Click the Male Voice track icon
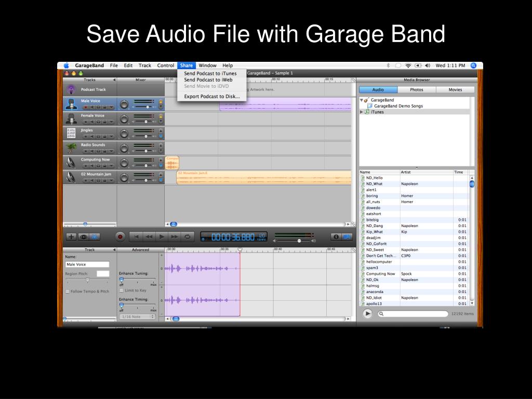532x399 pixels. 71,104
